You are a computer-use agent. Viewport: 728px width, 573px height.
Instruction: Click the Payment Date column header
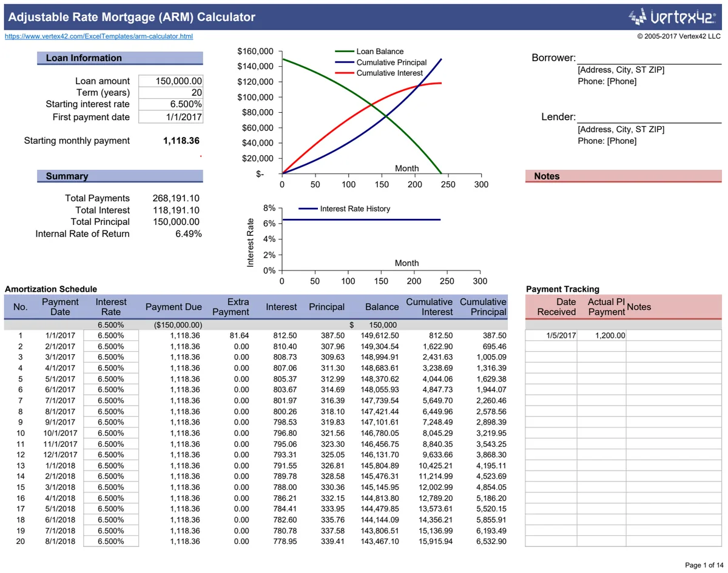click(x=60, y=307)
